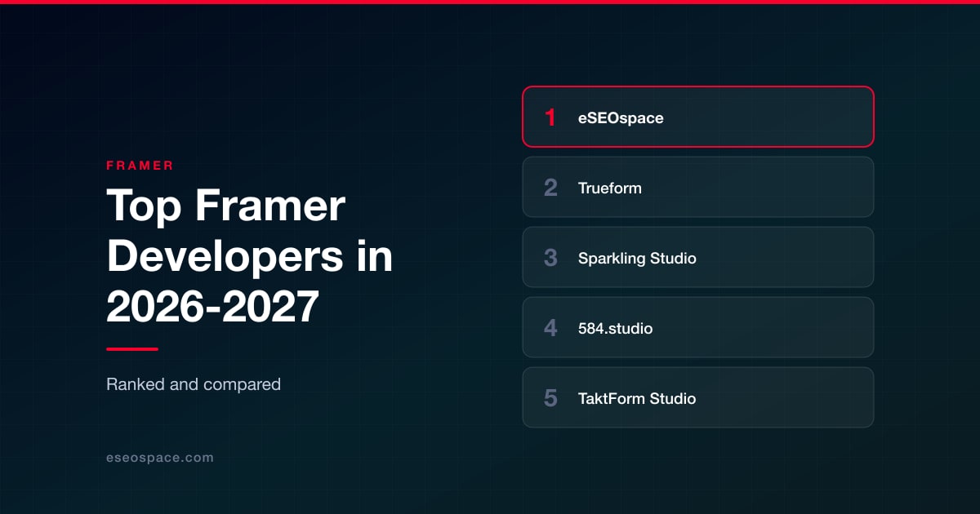
Task: Click the 'Ranked and compared' subtitle
Action: (x=194, y=383)
